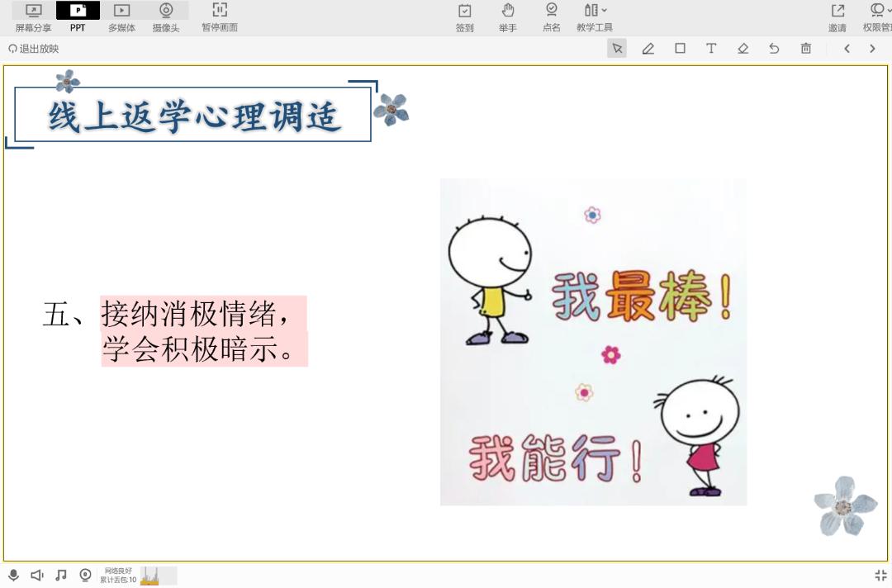Select the pen drawing tool
The height and width of the screenshot is (588, 892).
(648, 49)
